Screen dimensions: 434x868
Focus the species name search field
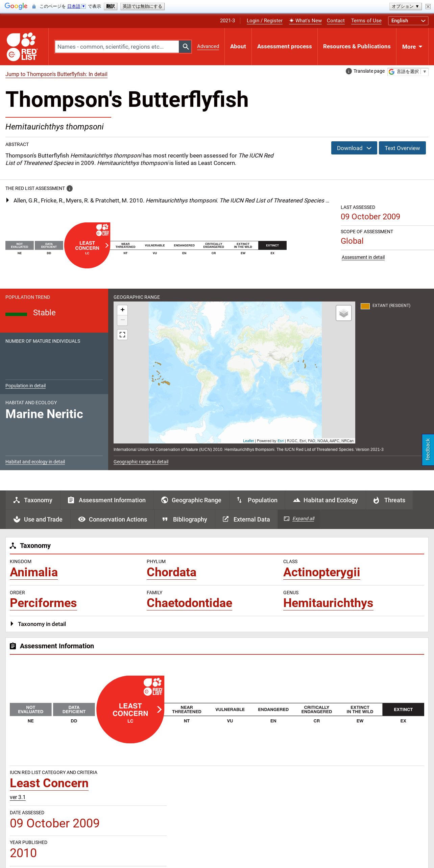click(x=117, y=47)
